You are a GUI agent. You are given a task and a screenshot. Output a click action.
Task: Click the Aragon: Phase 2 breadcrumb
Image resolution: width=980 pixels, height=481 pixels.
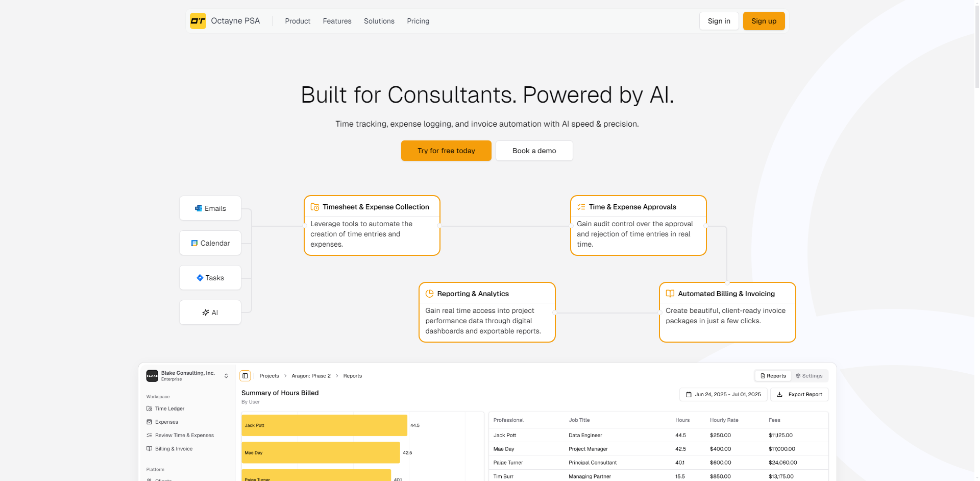(x=311, y=376)
